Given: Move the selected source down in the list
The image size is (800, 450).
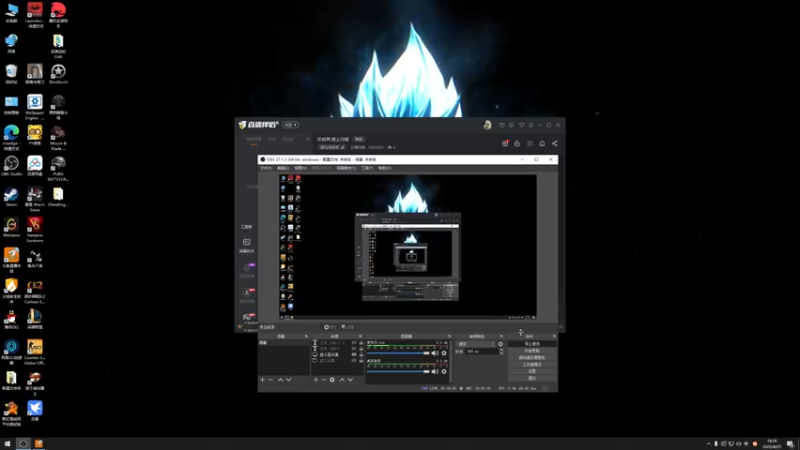Looking at the screenshot, I should [350, 380].
